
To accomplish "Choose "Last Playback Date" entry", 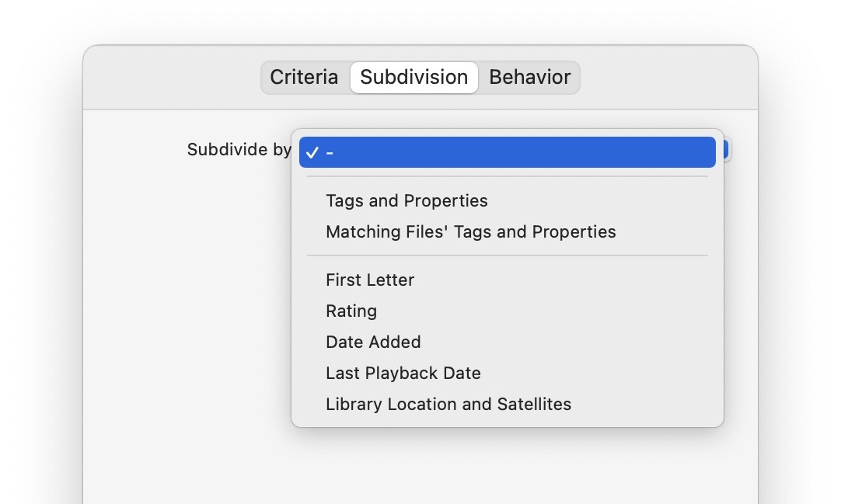I will (403, 373).
